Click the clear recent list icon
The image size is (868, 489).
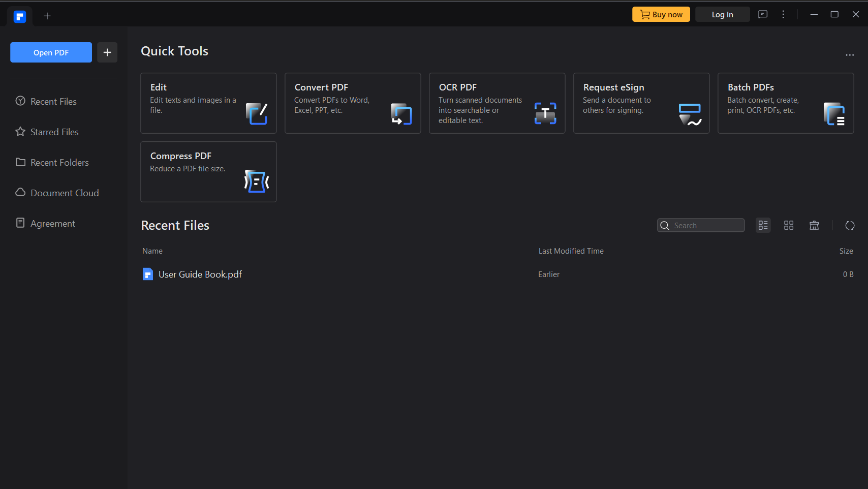click(814, 226)
